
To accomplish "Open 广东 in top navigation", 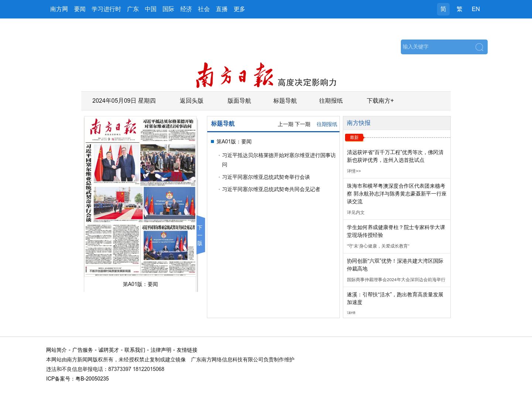I will (133, 9).
